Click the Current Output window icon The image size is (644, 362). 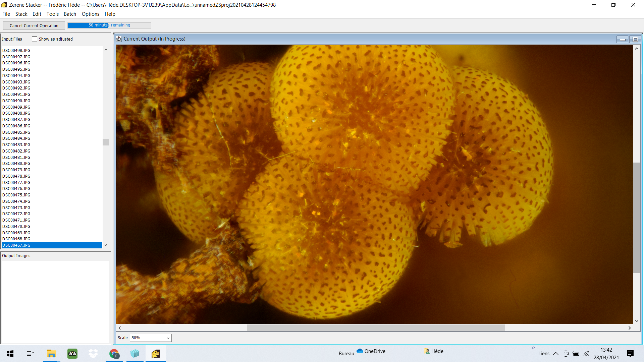click(x=119, y=39)
